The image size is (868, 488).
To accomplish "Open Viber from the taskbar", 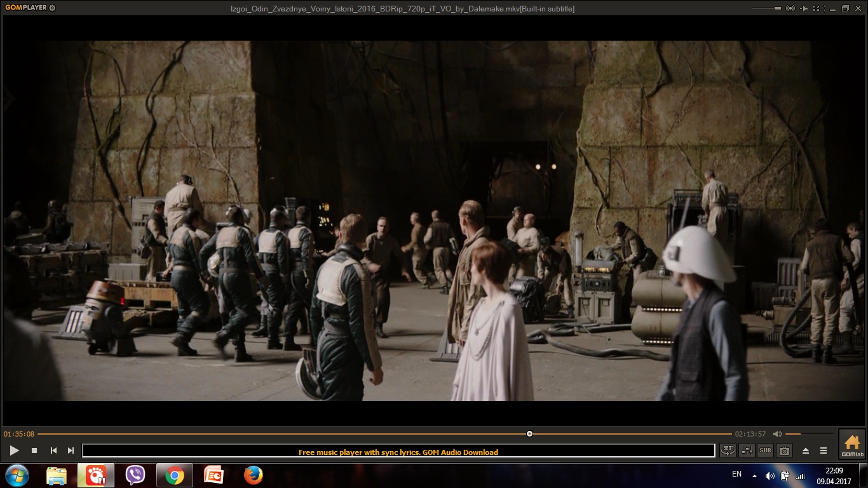I will click(x=135, y=475).
